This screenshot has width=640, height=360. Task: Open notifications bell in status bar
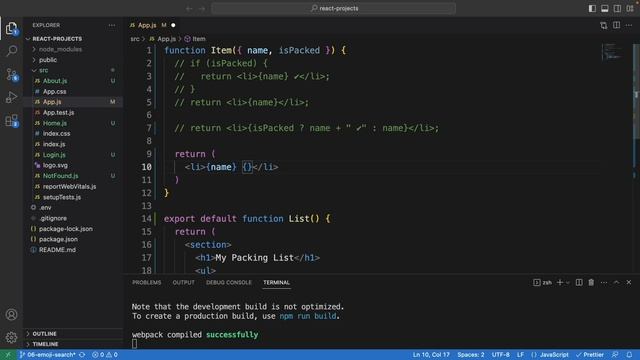(x=629, y=355)
